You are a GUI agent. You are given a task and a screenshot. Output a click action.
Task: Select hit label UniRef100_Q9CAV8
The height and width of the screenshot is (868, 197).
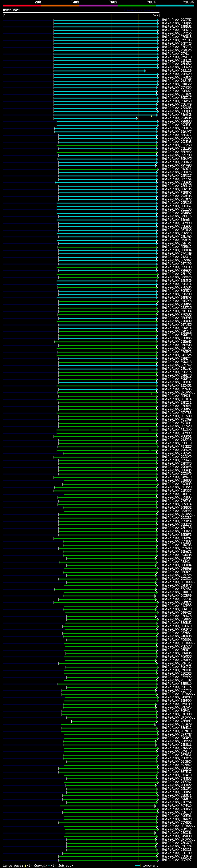(176, 467)
